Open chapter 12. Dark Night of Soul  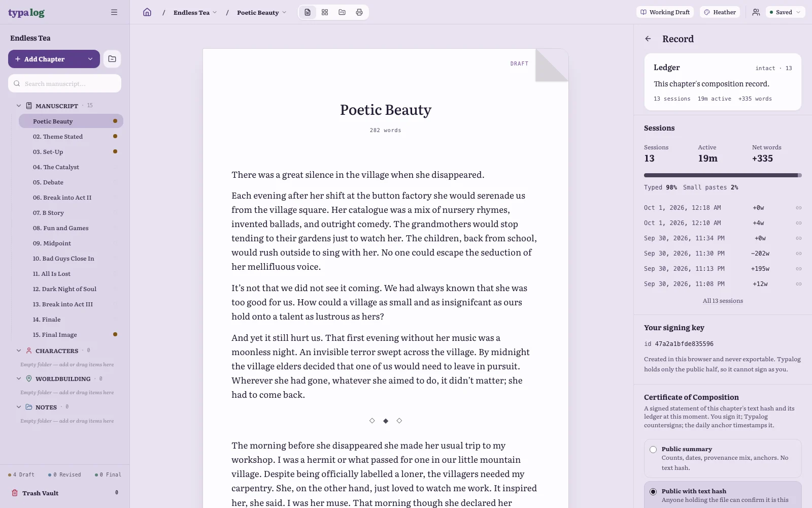(x=71, y=289)
